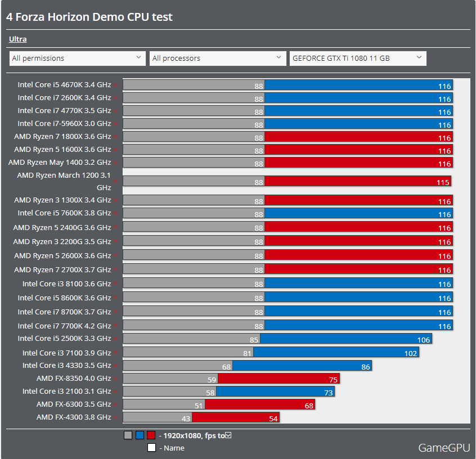Open the All permissions dropdown
This screenshot has height=459, width=476.
[78, 58]
